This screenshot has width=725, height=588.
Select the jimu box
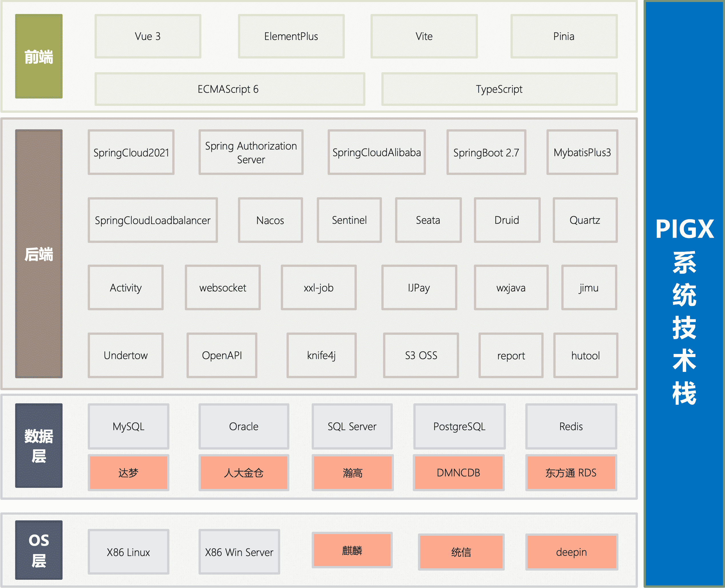[589, 287]
